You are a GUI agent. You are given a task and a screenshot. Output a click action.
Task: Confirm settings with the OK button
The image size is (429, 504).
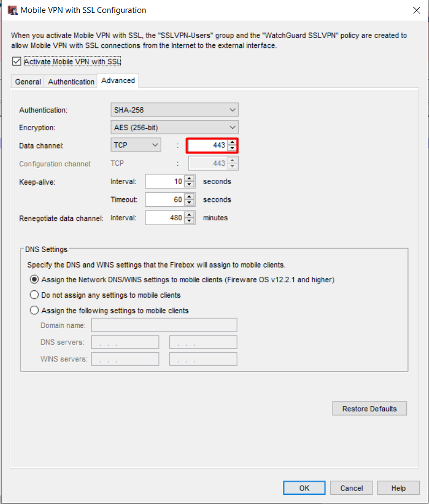click(x=304, y=488)
